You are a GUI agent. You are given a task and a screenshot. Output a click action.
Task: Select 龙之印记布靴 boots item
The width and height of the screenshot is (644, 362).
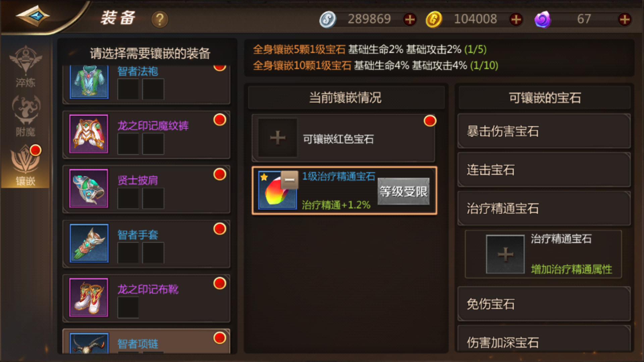146,298
